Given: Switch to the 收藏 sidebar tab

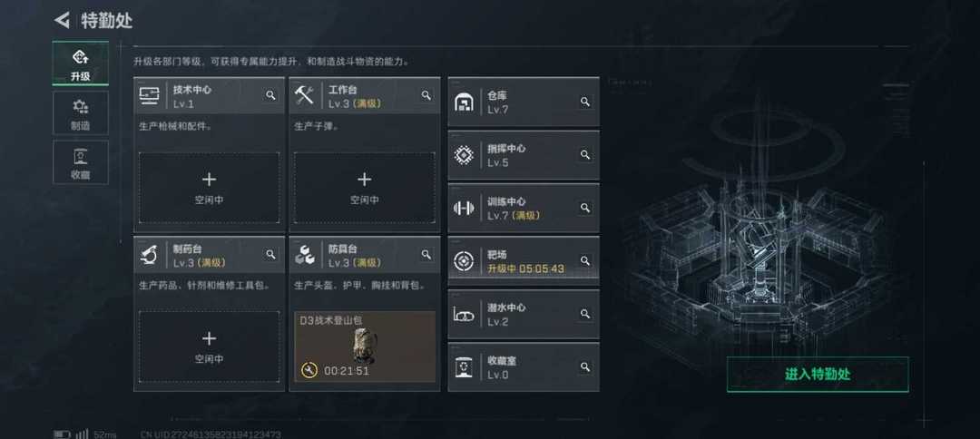Looking at the screenshot, I should tap(80, 162).
